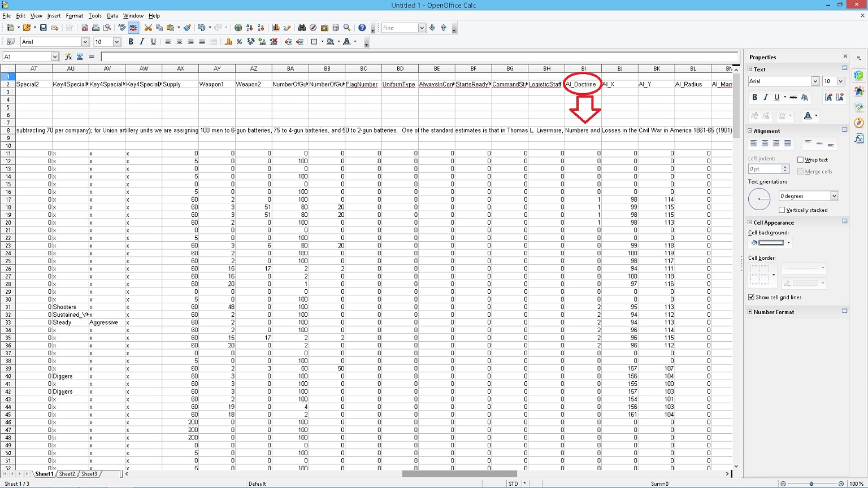Open Data Sources
This screenshot has height=488, width=868.
point(336,28)
